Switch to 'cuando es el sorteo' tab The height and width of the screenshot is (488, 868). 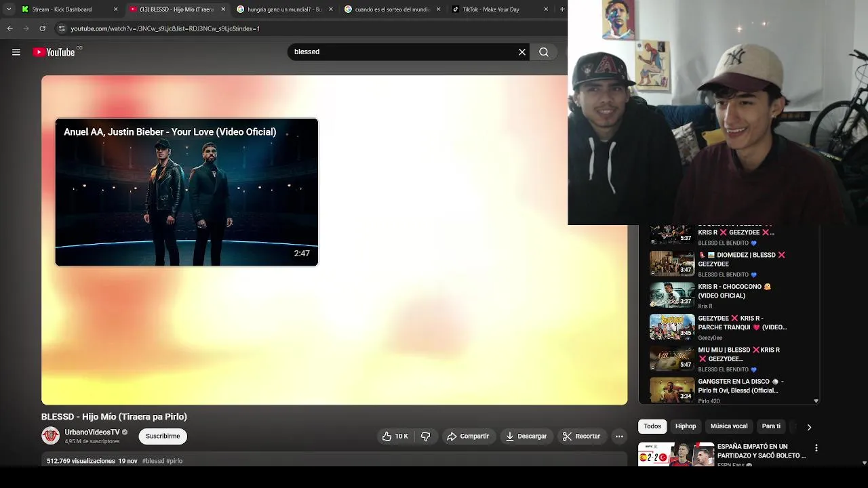pyautogui.click(x=393, y=9)
